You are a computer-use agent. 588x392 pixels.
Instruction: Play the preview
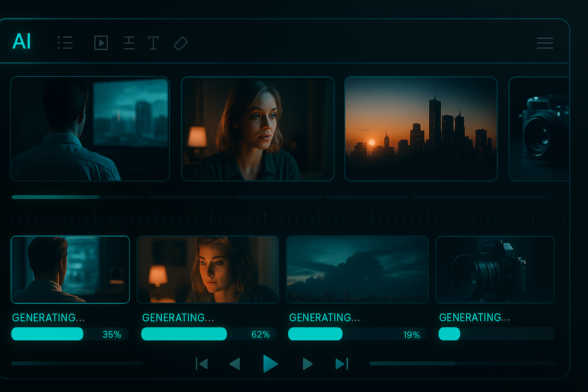(270, 363)
